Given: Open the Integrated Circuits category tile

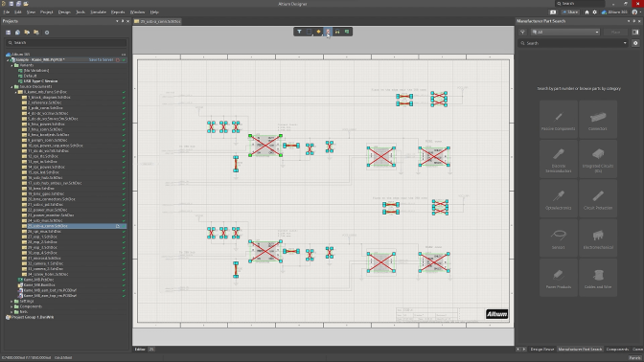Looking at the screenshot, I should pos(598,159).
